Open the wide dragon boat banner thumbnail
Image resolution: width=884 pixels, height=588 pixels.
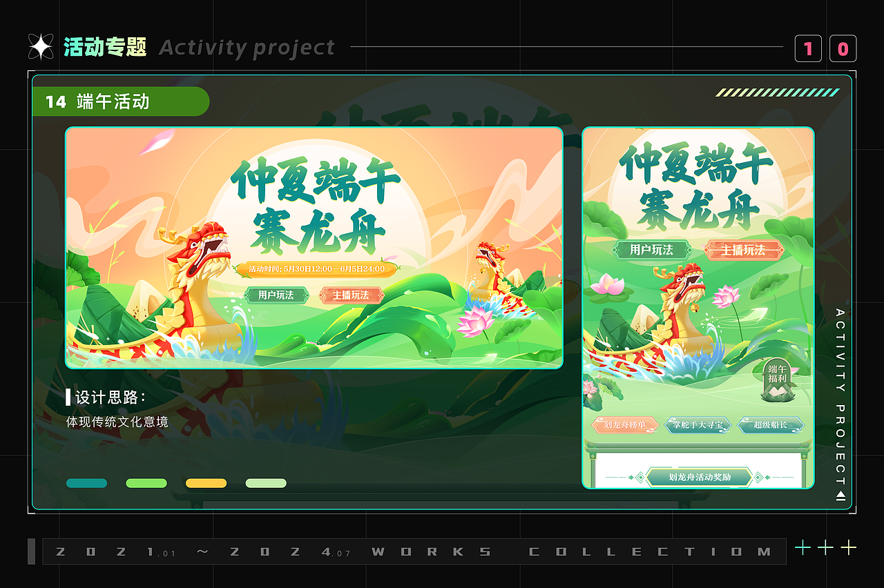[x=314, y=248]
